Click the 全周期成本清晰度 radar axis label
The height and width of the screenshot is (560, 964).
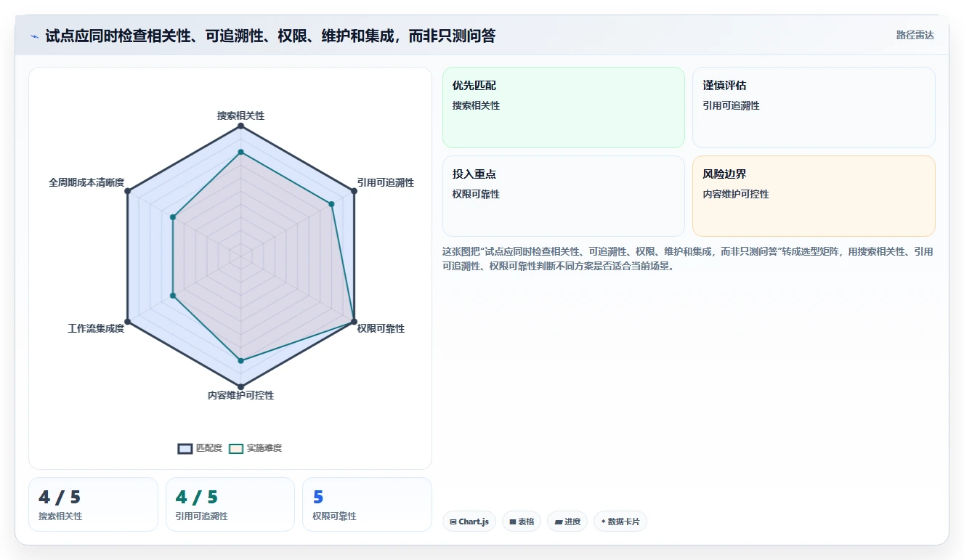point(86,182)
